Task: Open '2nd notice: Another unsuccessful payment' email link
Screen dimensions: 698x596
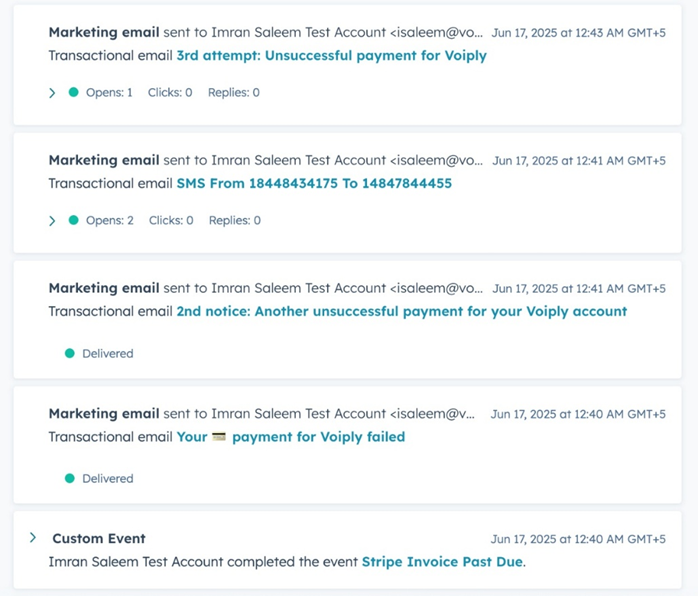Action: click(x=402, y=311)
